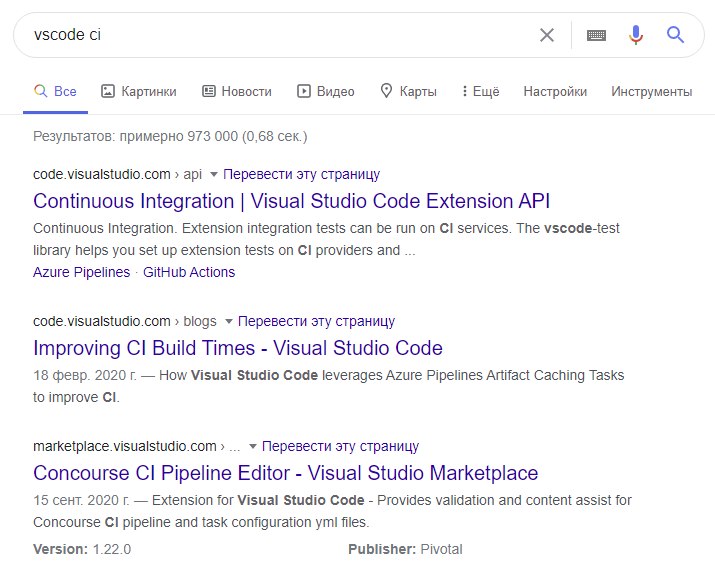Switch to the Картинки tab
The height and width of the screenshot is (578, 715).
click(139, 91)
